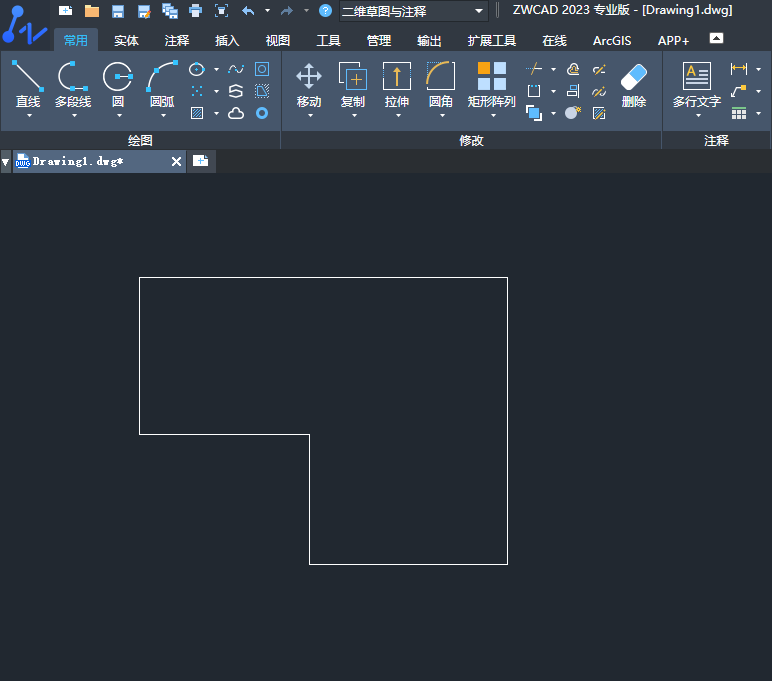
Task: Select the Stretch (拉伸) tool
Action: pyautogui.click(x=397, y=84)
